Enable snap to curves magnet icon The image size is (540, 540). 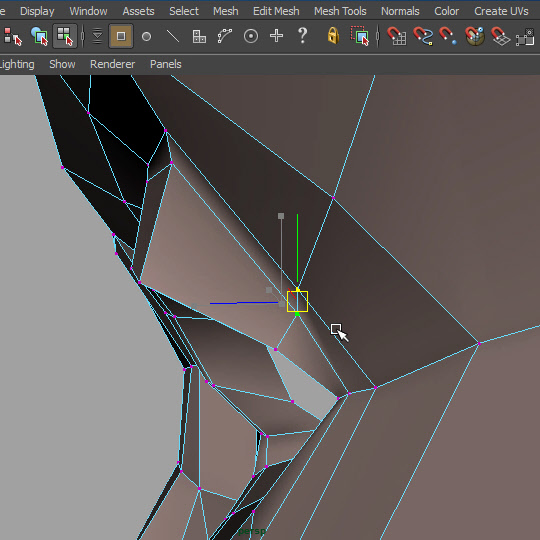pyautogui.click(x=423, y=36)
